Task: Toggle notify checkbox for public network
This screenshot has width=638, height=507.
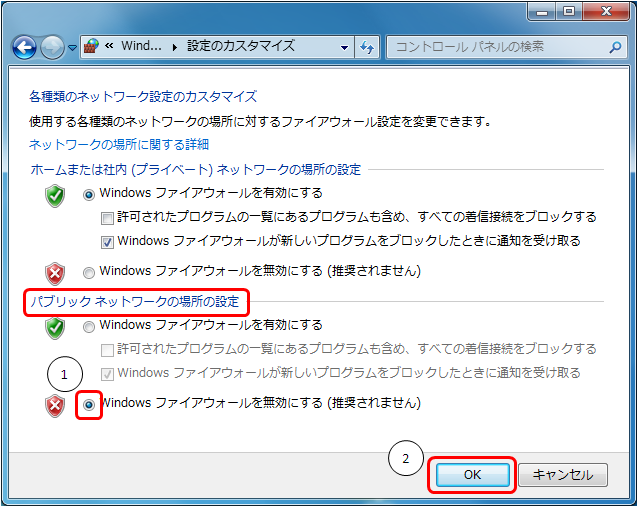Action: tap(107, 374)
